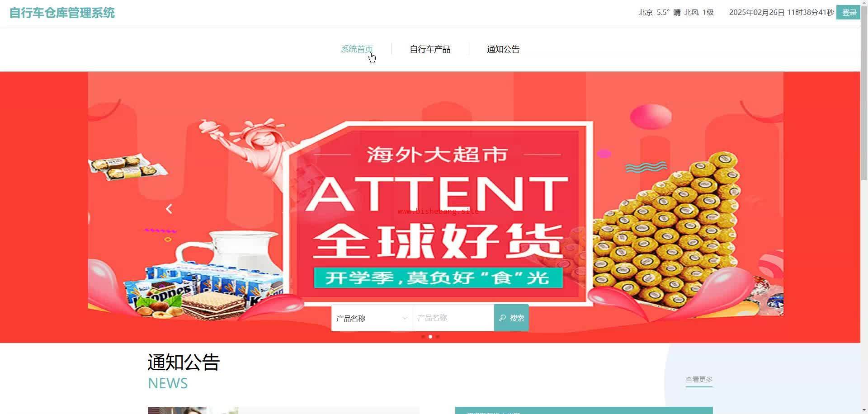Open the news thumbnail photo under 通知公告
The image size is (868, 414).
coord(193,410)
